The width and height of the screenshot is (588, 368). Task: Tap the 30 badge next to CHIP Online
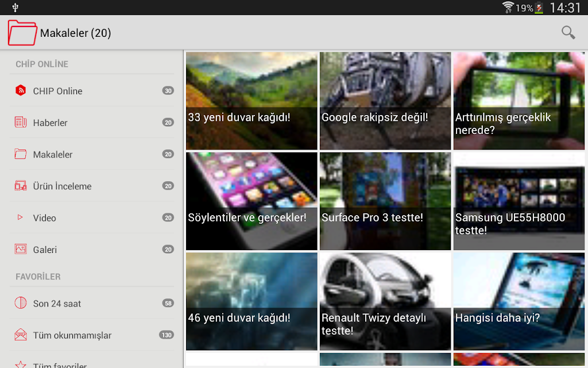pos(168,90)
